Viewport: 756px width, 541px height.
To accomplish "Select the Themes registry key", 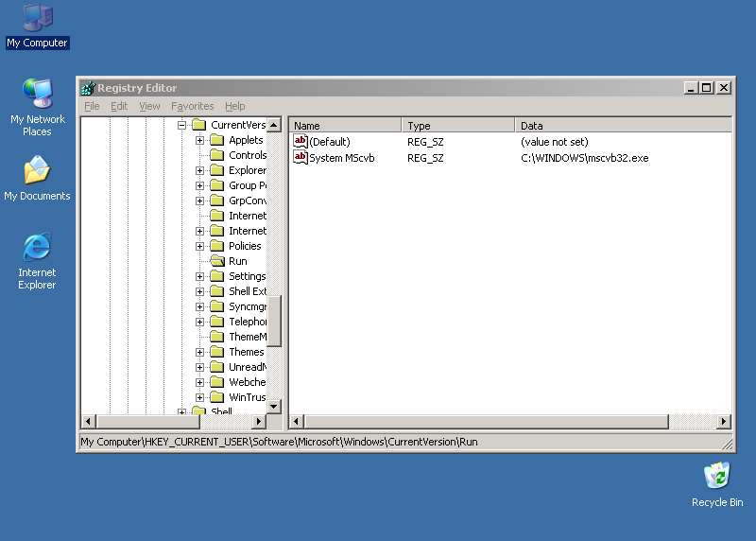I will pos(246,352).
